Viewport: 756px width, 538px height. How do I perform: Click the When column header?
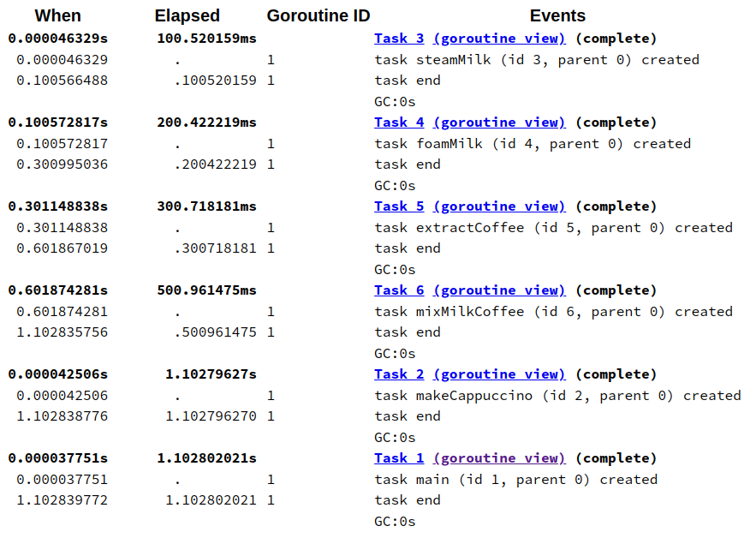(58, 16)
